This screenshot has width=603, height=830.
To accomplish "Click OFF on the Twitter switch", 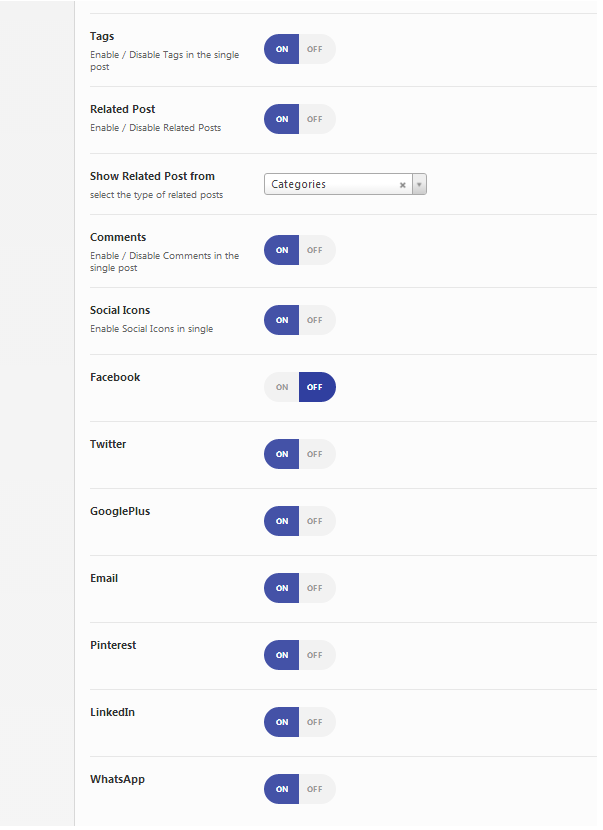I will (315, 454).
